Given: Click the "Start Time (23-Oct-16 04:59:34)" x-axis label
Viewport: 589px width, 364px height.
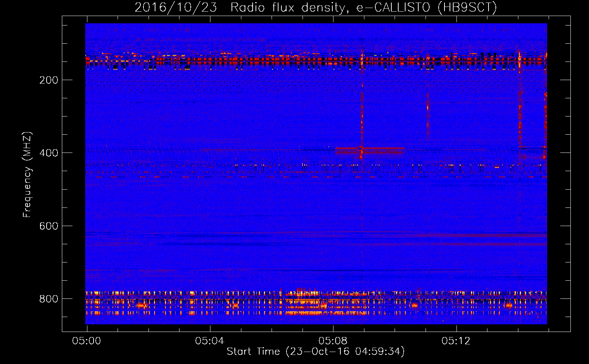Looking at the screenshot, I should click(x=316, y=352).
